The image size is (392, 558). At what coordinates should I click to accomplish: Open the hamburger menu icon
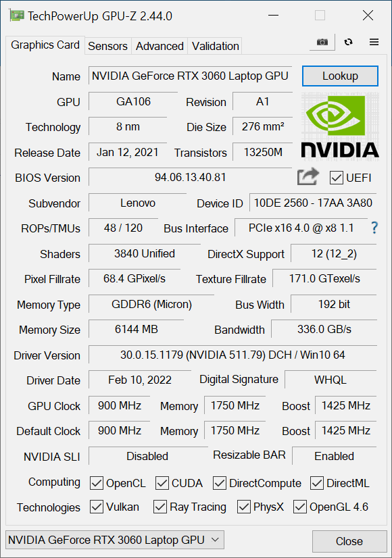click(374, 42)
